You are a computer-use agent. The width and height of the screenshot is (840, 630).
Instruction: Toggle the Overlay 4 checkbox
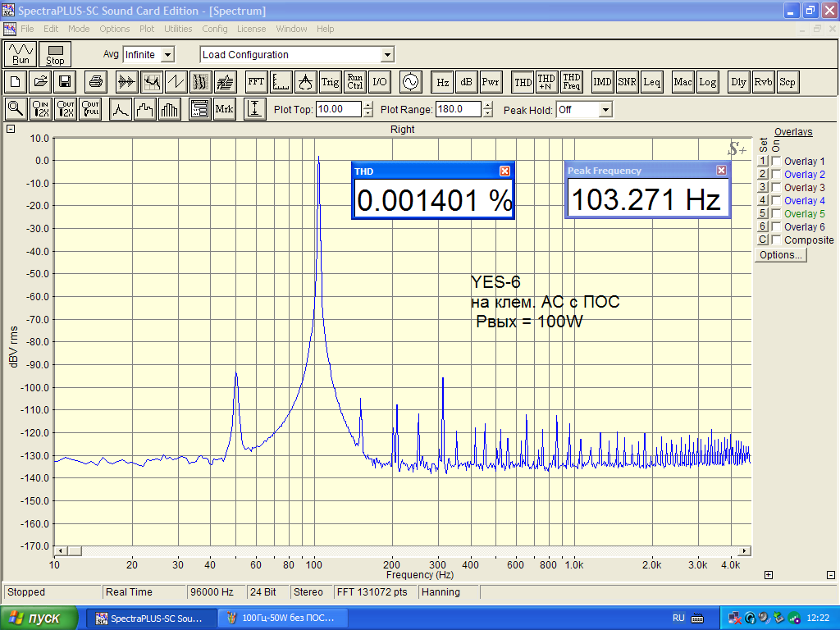coord(776,201)
